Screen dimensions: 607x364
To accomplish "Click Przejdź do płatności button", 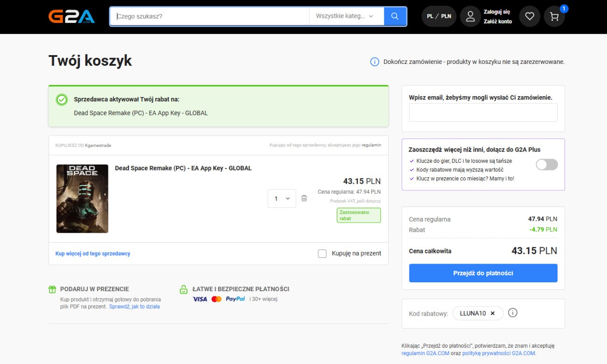I will click(x=483, y=273).
